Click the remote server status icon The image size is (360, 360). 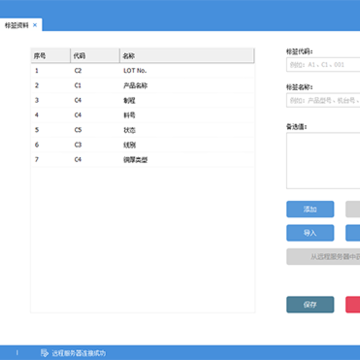pos(44,353)
